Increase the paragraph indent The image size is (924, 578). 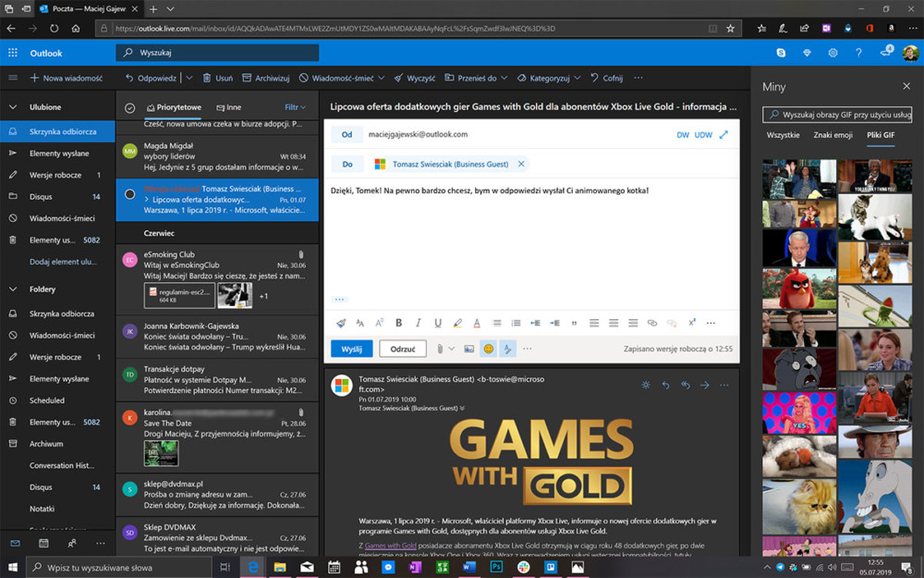coord(554,323)
